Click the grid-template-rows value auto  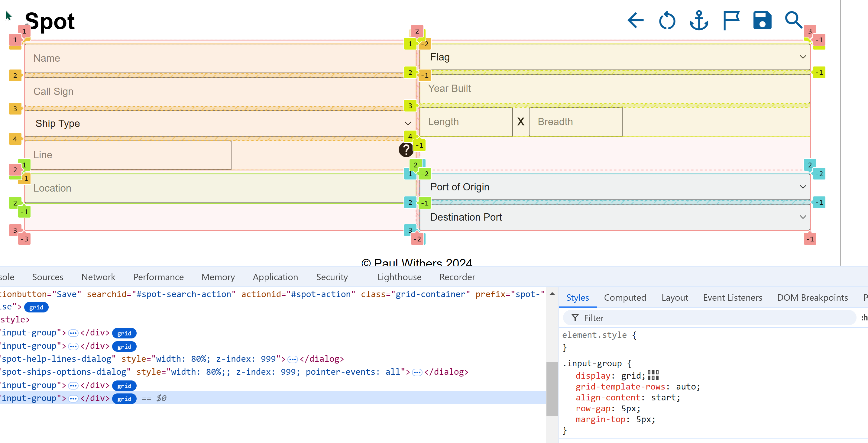(x=686, y=387)
